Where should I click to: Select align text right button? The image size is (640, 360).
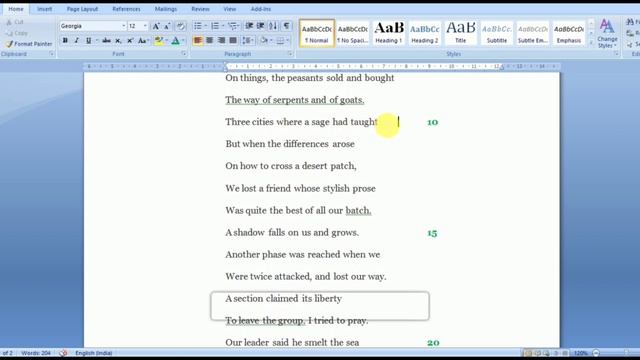pyautogui.click(x=221, y=40)
